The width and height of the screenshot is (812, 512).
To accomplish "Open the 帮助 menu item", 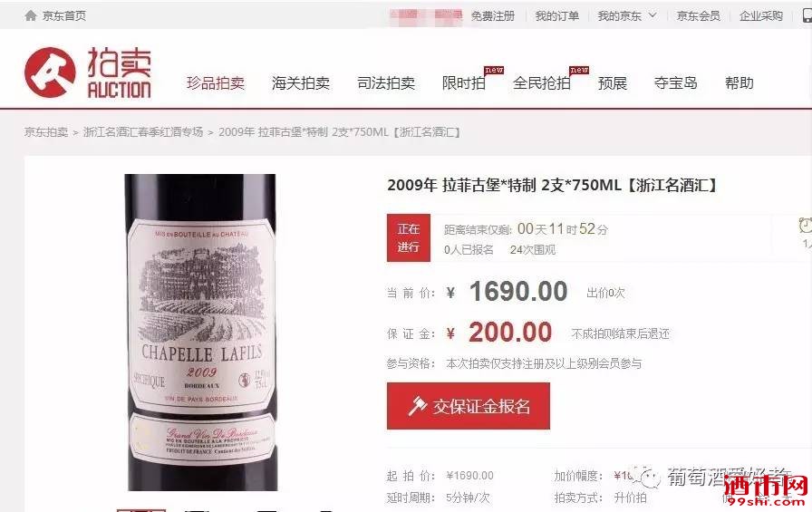I will [x=739, y=82].
